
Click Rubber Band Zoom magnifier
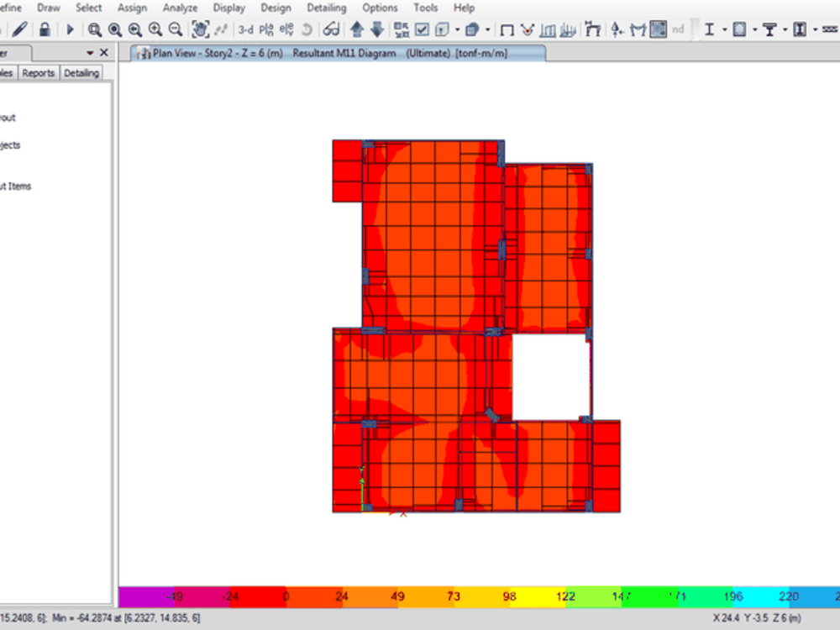(x=95, y=29)
